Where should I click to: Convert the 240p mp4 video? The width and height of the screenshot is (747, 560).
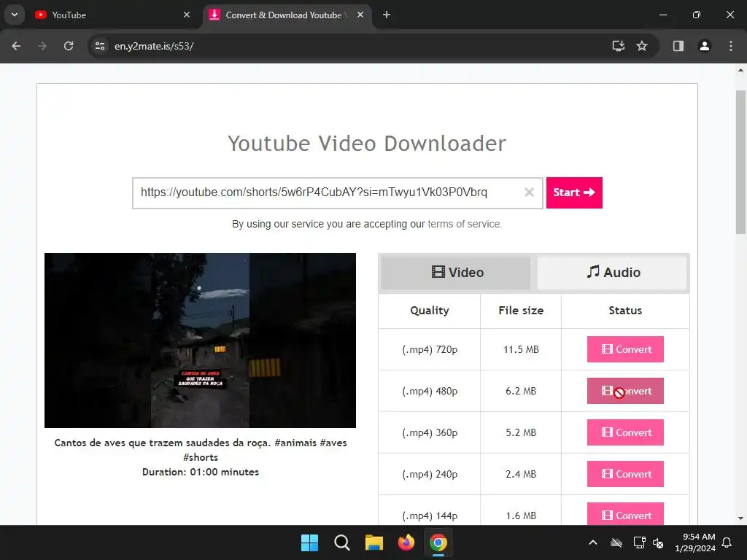point(625,474)
